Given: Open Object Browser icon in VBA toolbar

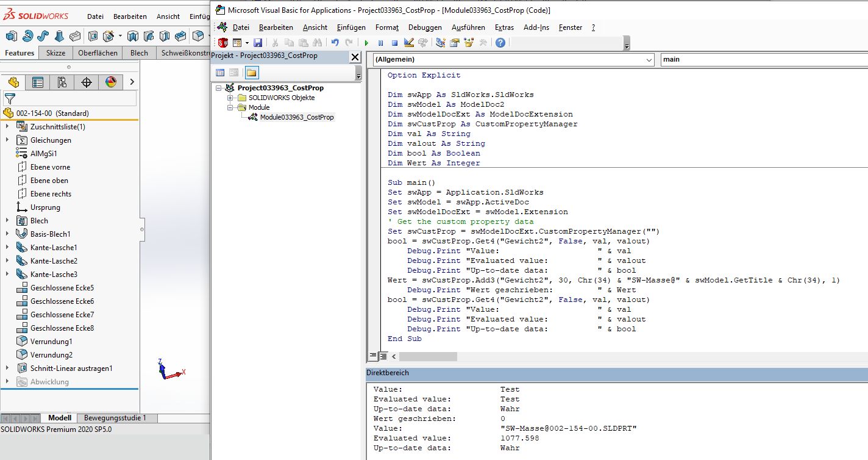Looking at the screenshot, I should point(469,42).
